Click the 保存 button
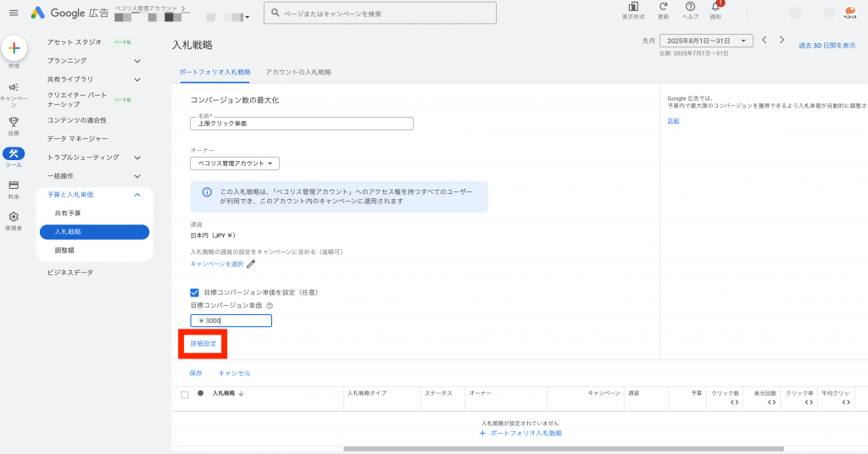Image resolution: width=868 pixels, height=454 pixels. coord(196,373)
